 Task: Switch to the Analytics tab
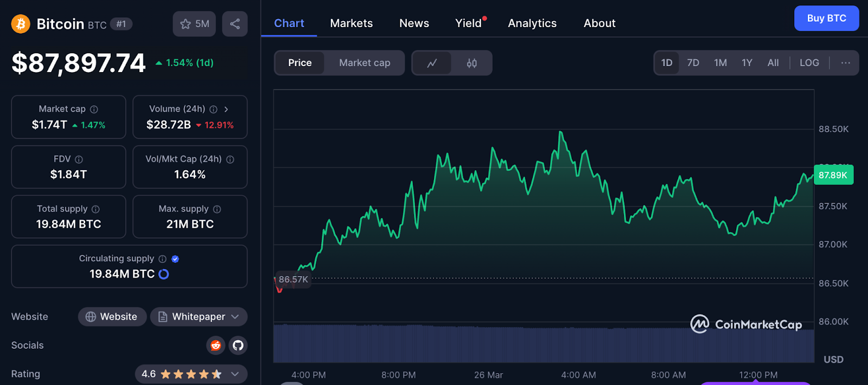[532, 23]
